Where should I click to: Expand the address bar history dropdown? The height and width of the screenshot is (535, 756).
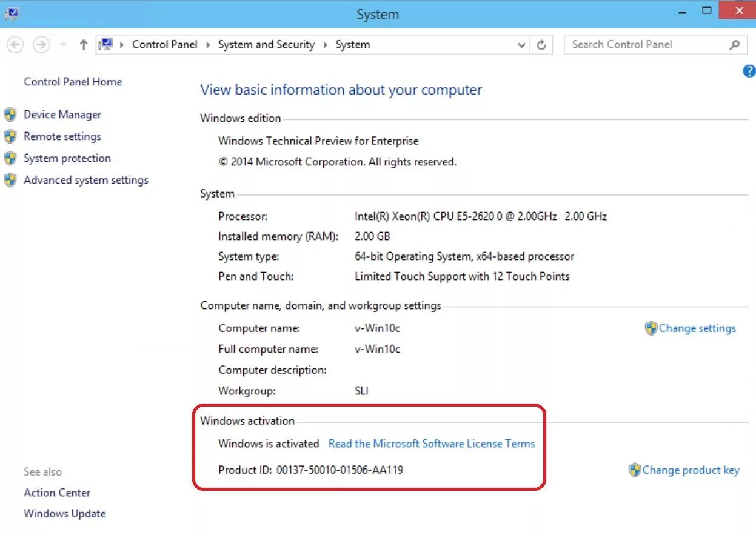click(x=522, y=45)
